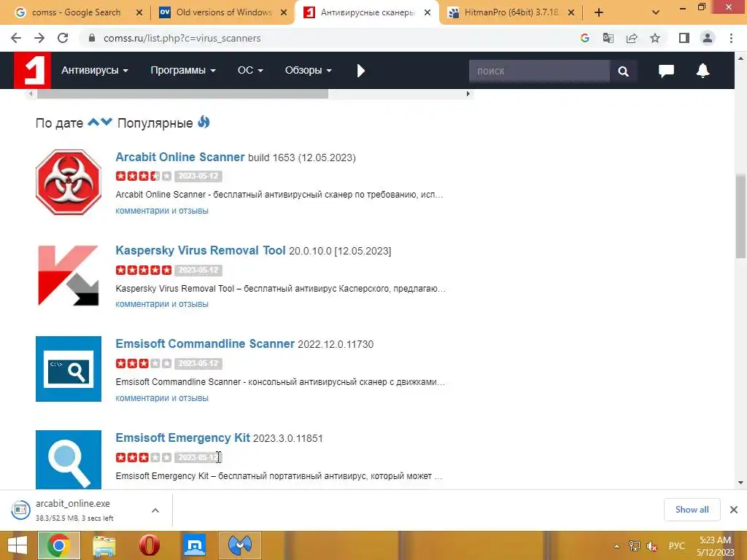Click the horizontal scrollbar thumb
Image resolution: width=747 pixels, height=560 pixels.
click(x=182, y=94)
